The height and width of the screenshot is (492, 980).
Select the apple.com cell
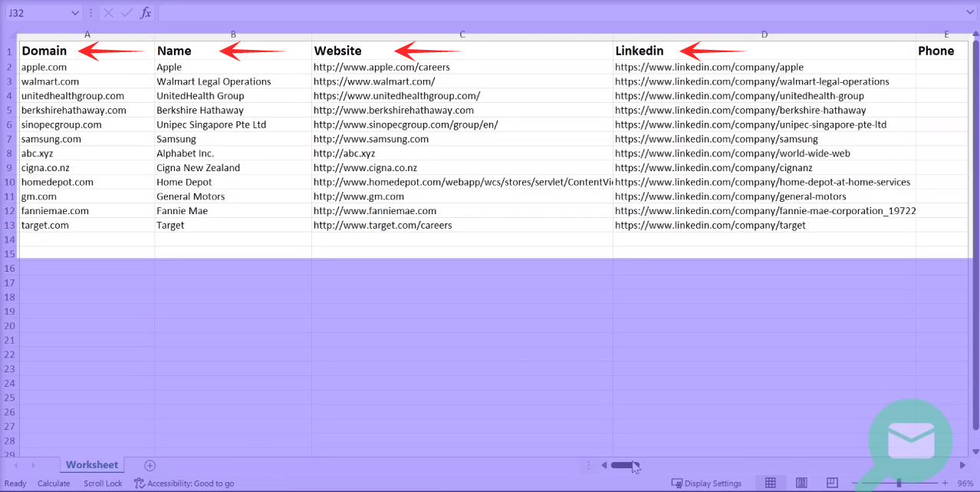point(87,67)
